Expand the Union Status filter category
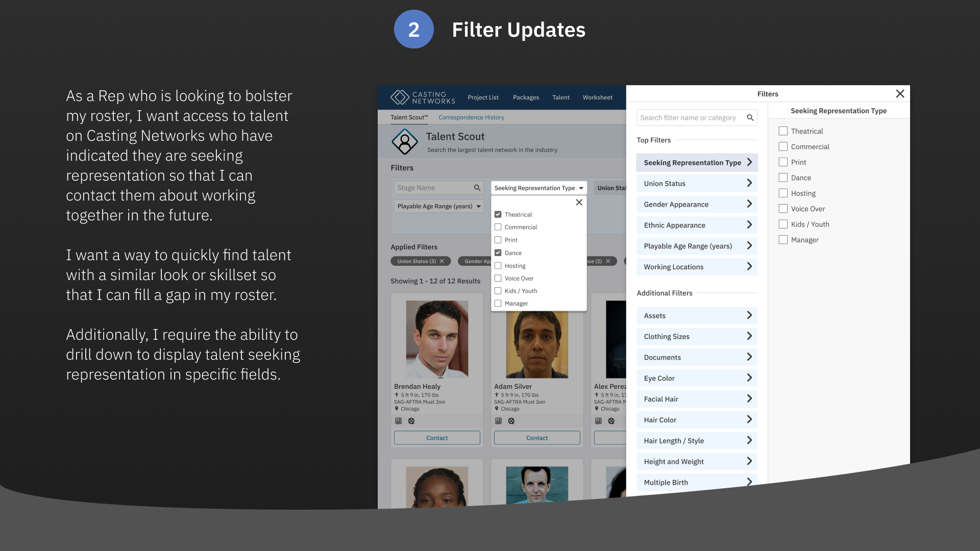Image resolution: width=980 pixels, height=551 pixels. tap(697, 184)
